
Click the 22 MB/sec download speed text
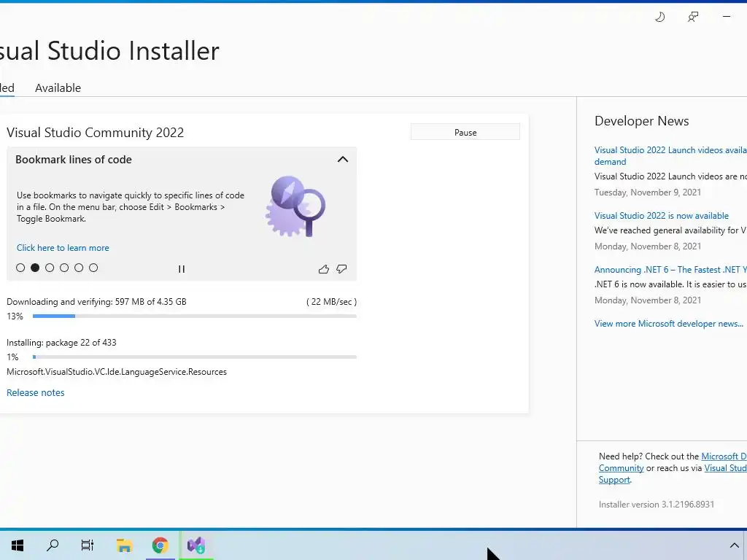tap(332, 302)
